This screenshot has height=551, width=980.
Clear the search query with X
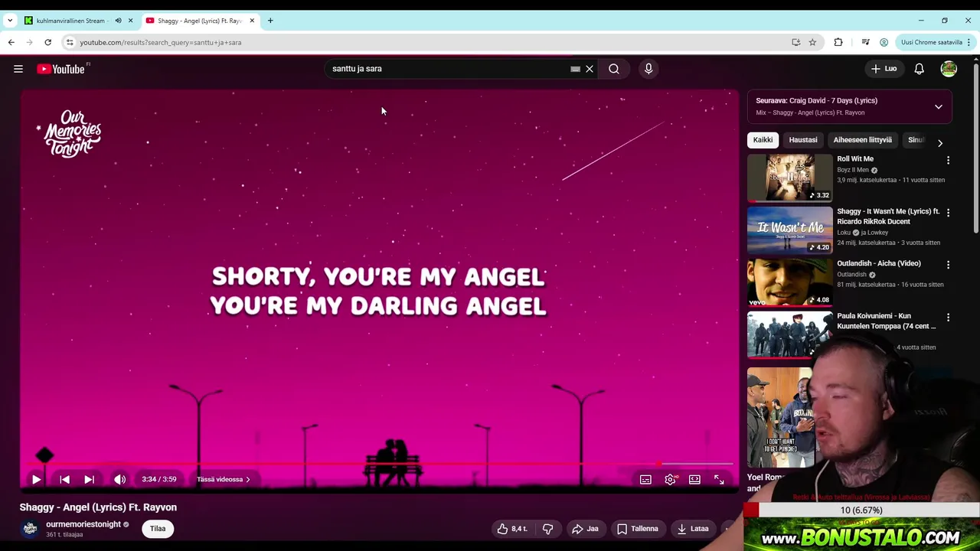pos(590,69)
